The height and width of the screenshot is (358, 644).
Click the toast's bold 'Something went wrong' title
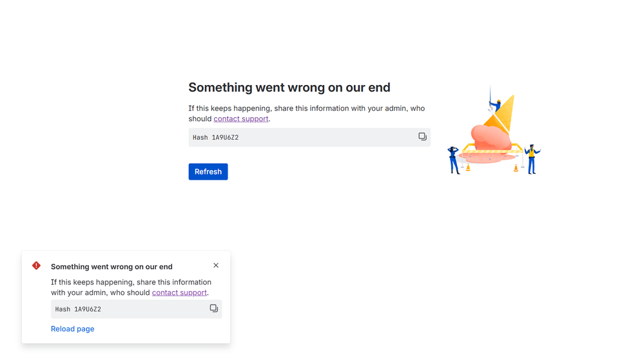(112, 267)
